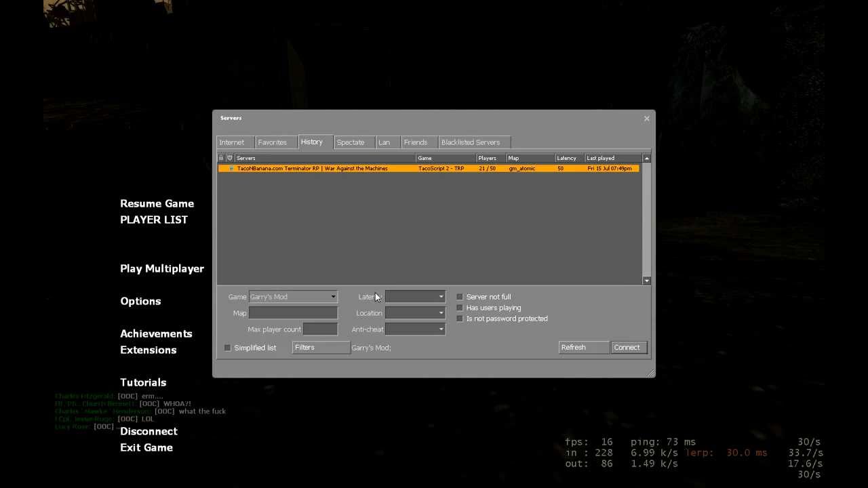
Task: Sort by the password lock column icon
Action: [221, 158]
